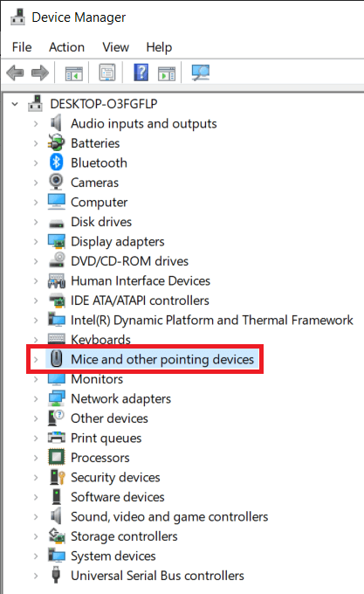Click Scan for hardware changes icon
Screen dimensions: 364x594
(200, 73)
